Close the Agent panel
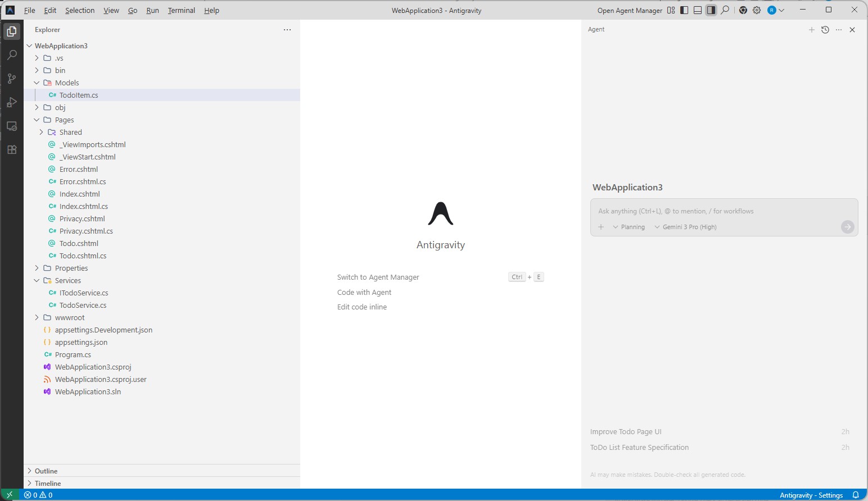The width and height of the screenshot is (868, 501). [x=852, y=30]
